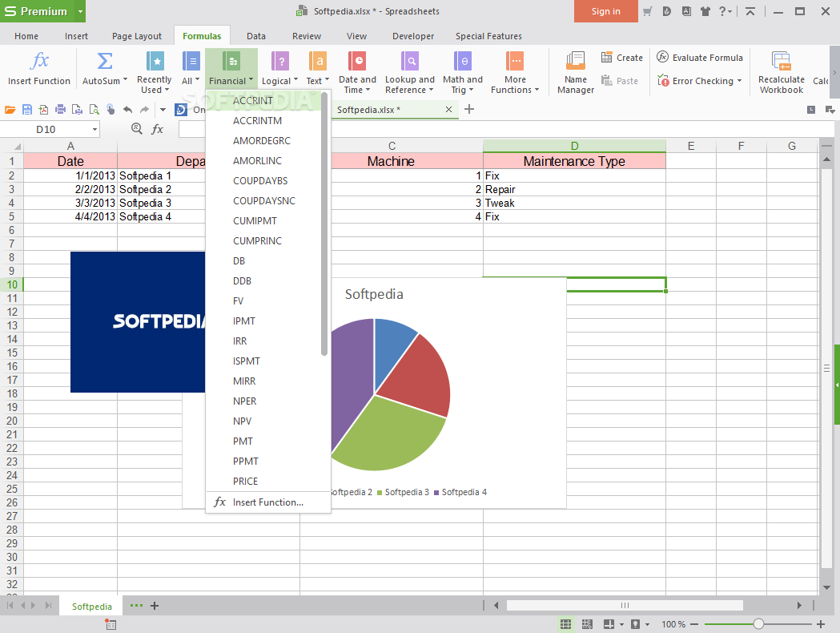Viewport: 840px width, 633px height.
Task: Close the Softpedia.xlsx document tab
Action: click(449, 109)
